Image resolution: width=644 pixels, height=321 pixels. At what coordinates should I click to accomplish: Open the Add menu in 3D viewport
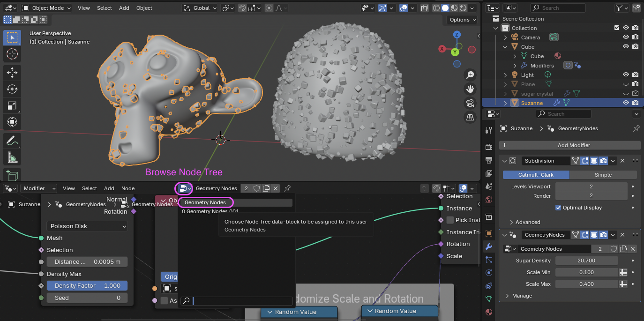pyautogui.click(x=124, y=8)
